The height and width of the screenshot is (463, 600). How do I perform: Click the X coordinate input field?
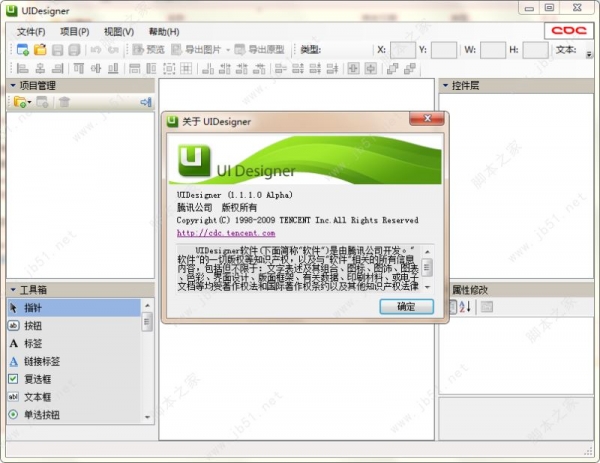click(402, 49)
